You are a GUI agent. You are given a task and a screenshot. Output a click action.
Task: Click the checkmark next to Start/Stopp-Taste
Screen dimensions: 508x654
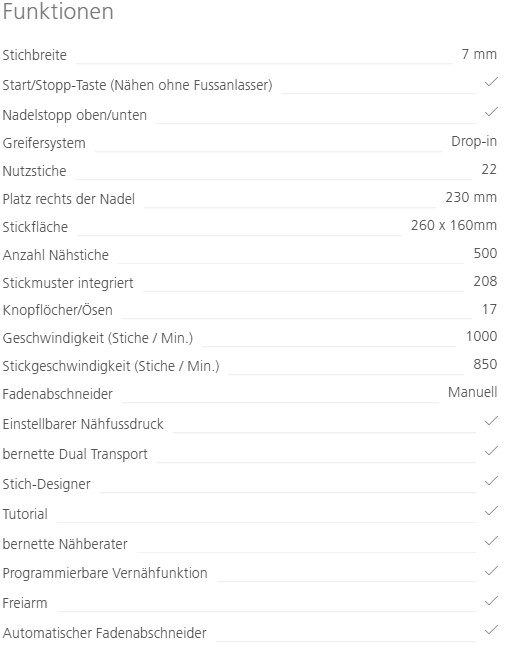(x=491, y=82)
